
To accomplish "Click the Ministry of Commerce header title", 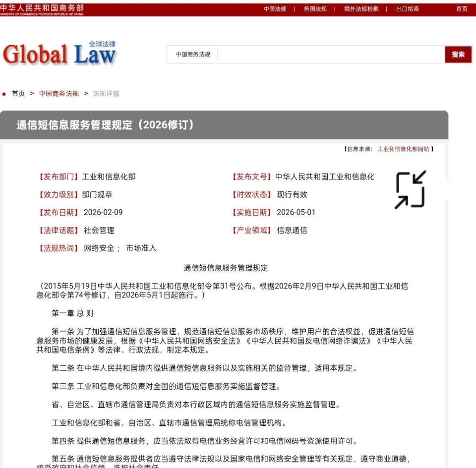I will click(42, 9).
